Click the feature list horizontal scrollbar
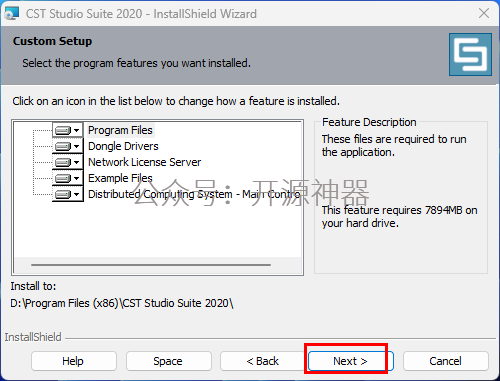Image resolution: width=500 pixels, height=381 pixels. [x=151, y=265]
